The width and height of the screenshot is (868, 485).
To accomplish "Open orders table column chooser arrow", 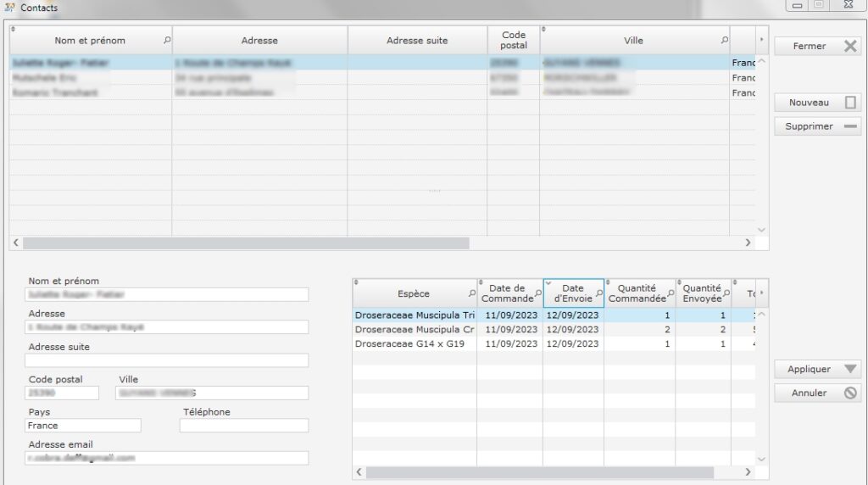I will click(762, 293).
